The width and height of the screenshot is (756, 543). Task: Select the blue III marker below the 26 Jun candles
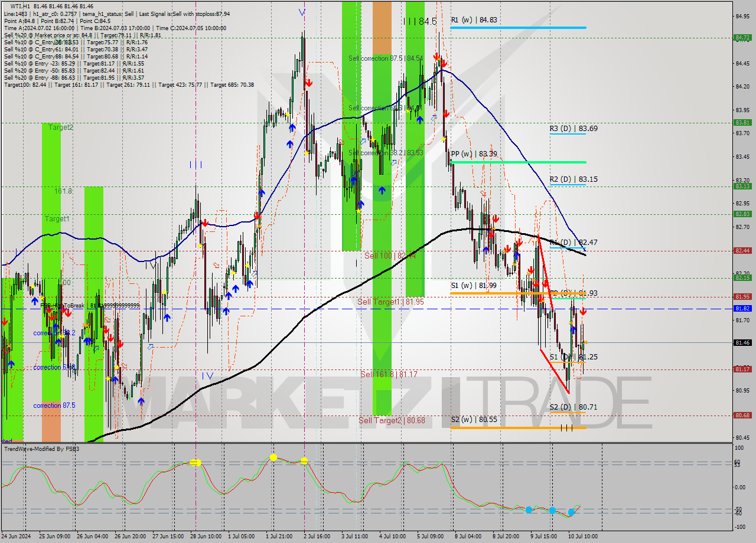point(197,165)
